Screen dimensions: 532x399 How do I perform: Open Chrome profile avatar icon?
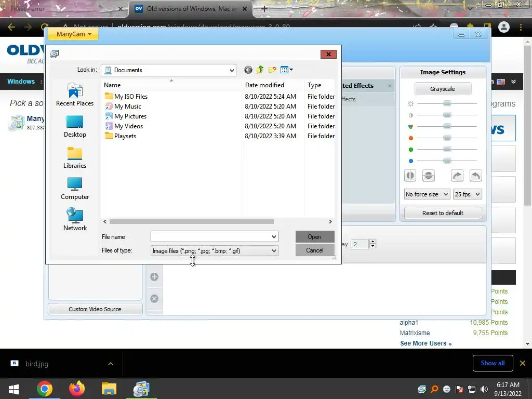point(504,27)
